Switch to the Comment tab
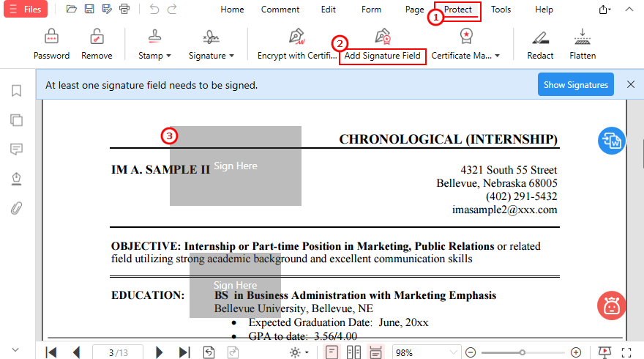The width and height of the screenshot is (644, 359). pyautogui.click(x=280, y=10)
